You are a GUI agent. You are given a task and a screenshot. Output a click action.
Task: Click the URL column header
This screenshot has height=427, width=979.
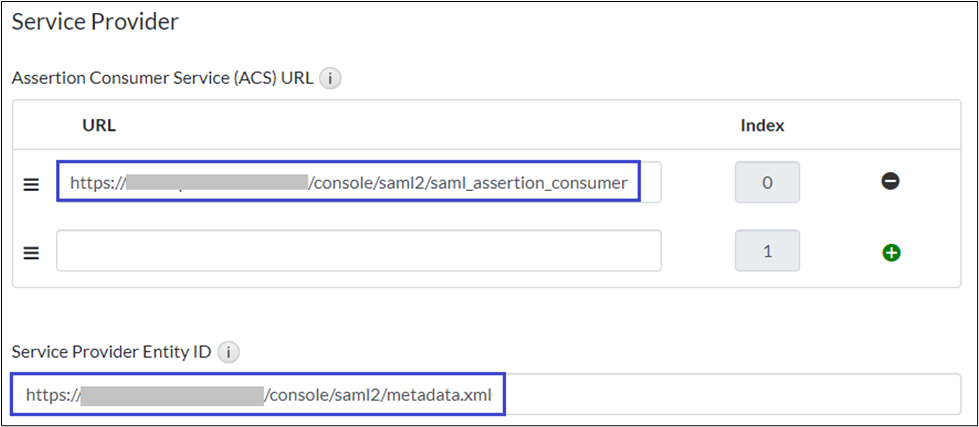[x=99, y=125]
